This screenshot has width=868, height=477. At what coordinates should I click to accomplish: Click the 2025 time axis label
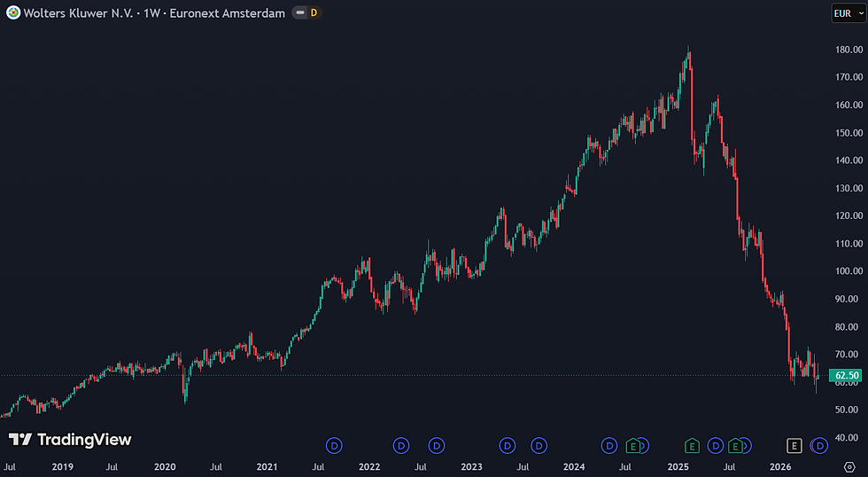[x=678, y=467]
